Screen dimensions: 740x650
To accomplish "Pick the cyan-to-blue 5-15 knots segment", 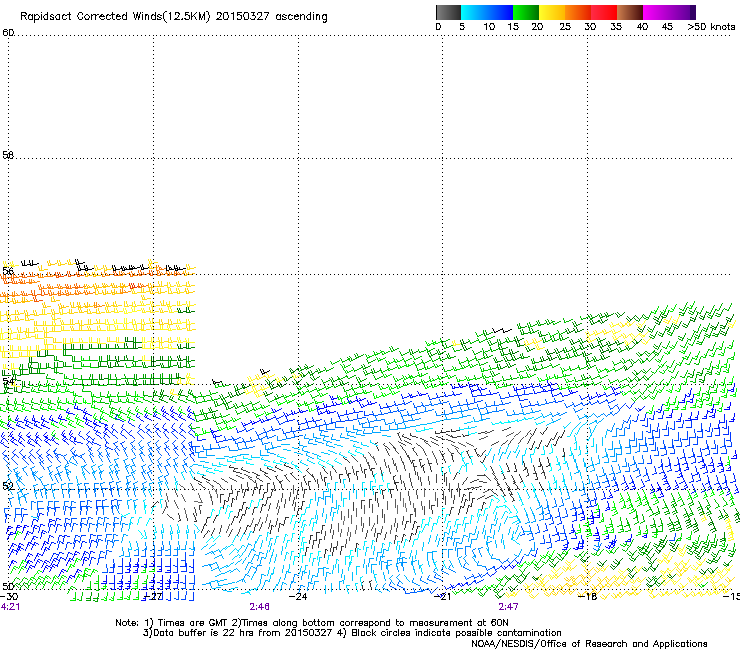I will pos(487,12).
